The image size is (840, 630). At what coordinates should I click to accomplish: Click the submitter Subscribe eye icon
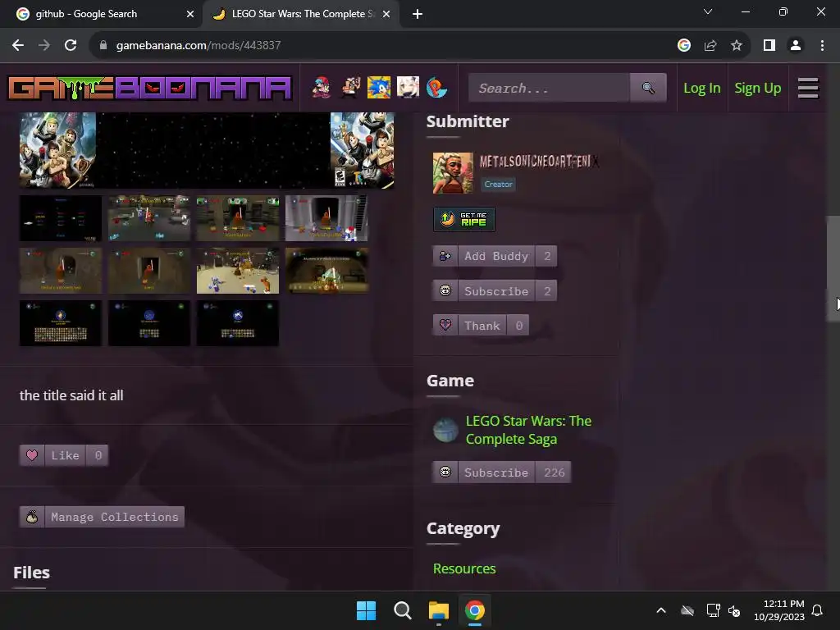pyautogui.click(x=445, y=291)
